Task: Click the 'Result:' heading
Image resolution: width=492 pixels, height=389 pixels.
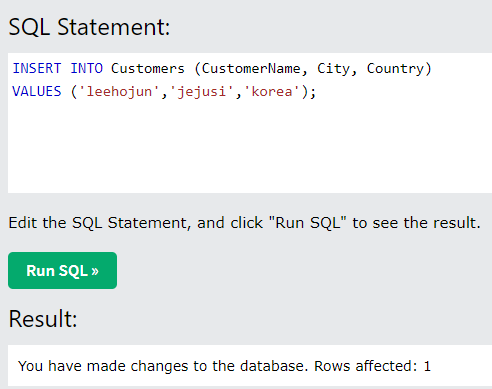Action: pyautogui.click(x=43, y=319)
